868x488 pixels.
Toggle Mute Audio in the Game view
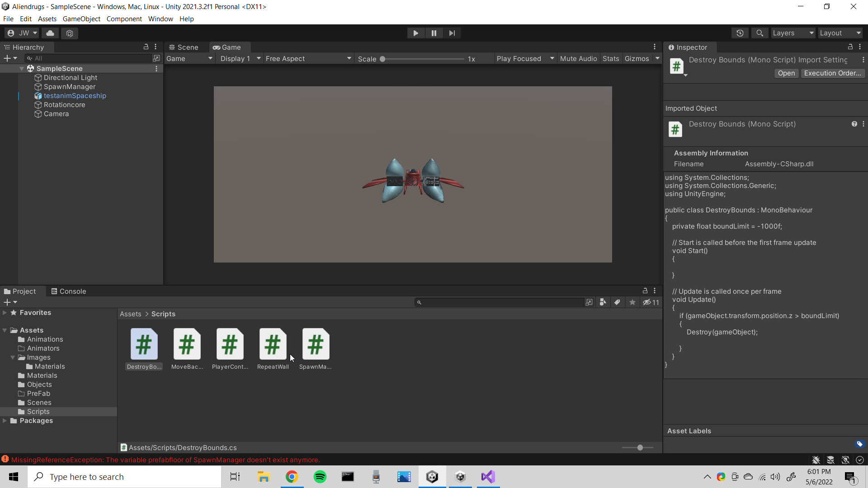(578, 59)
